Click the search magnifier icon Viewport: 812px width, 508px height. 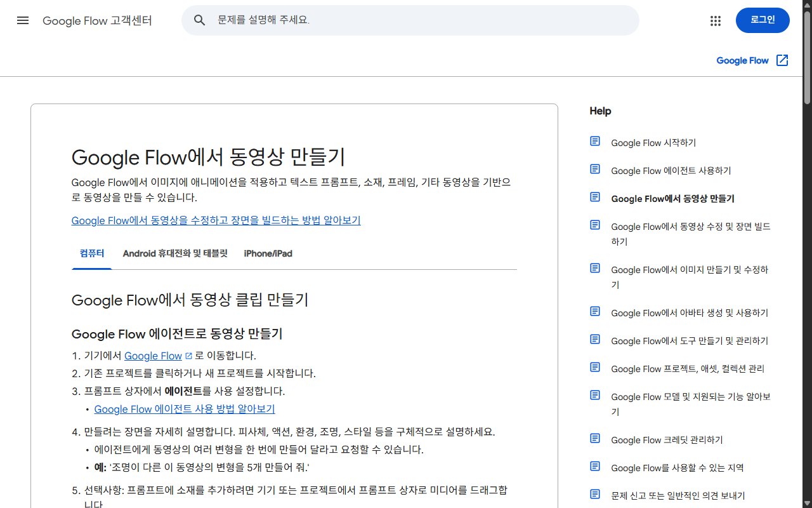[x=200, y=20]
